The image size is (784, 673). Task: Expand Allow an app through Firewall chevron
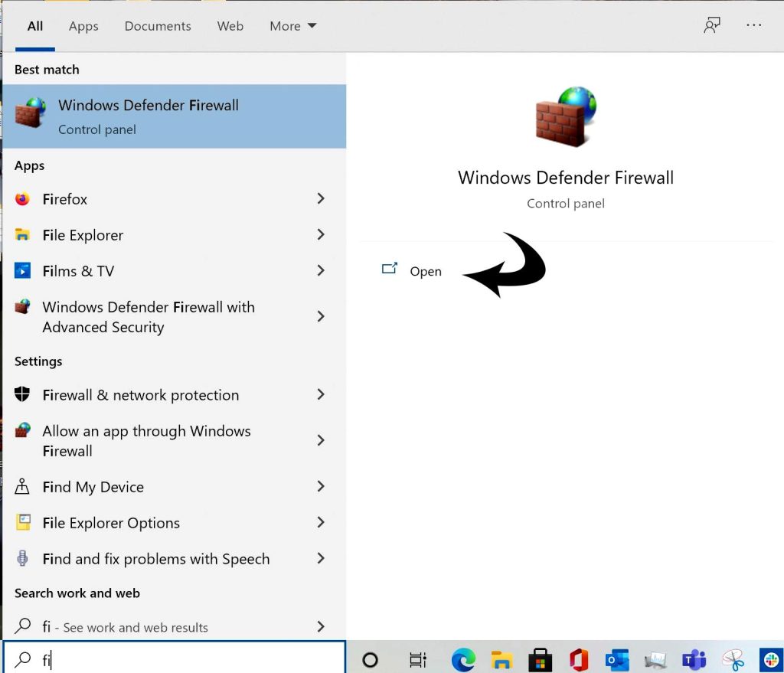pos(321,440)
